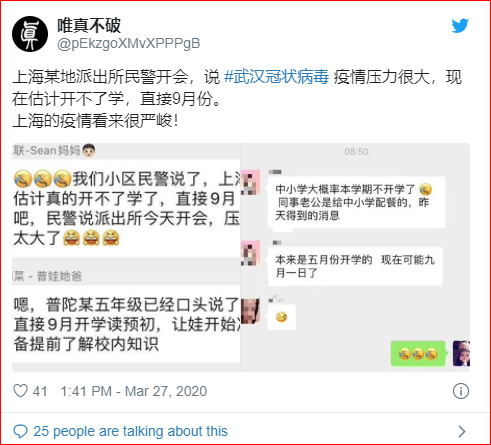Open tweet info circle icon
The width and height of the screenshot is (491, 445).
(x=461, y=391)
